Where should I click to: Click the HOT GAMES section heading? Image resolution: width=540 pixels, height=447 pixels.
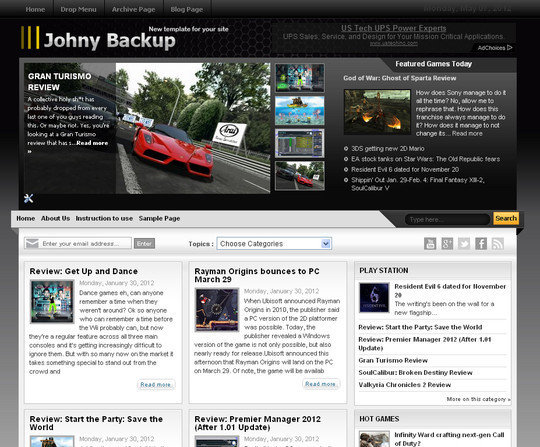click(x=379, y=419)
